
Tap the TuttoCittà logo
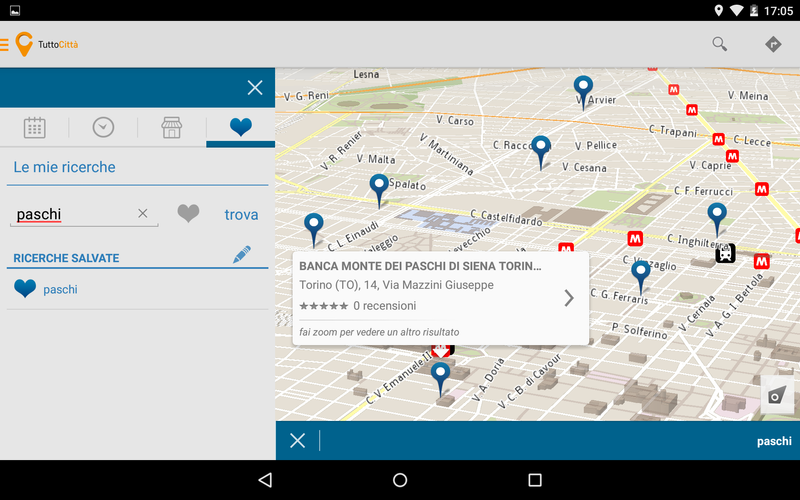coord(47,44)
